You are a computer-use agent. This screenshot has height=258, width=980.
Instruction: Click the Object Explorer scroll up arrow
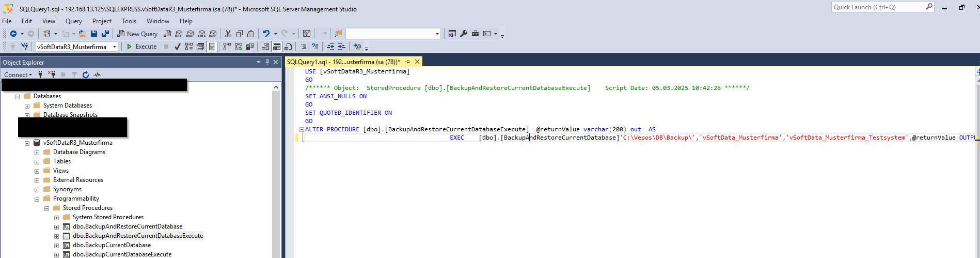tap(276, 87)
